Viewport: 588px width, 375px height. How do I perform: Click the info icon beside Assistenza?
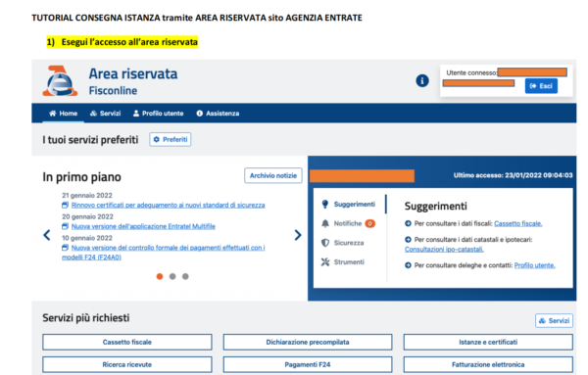pyautogui.click(x=200, y=114)
